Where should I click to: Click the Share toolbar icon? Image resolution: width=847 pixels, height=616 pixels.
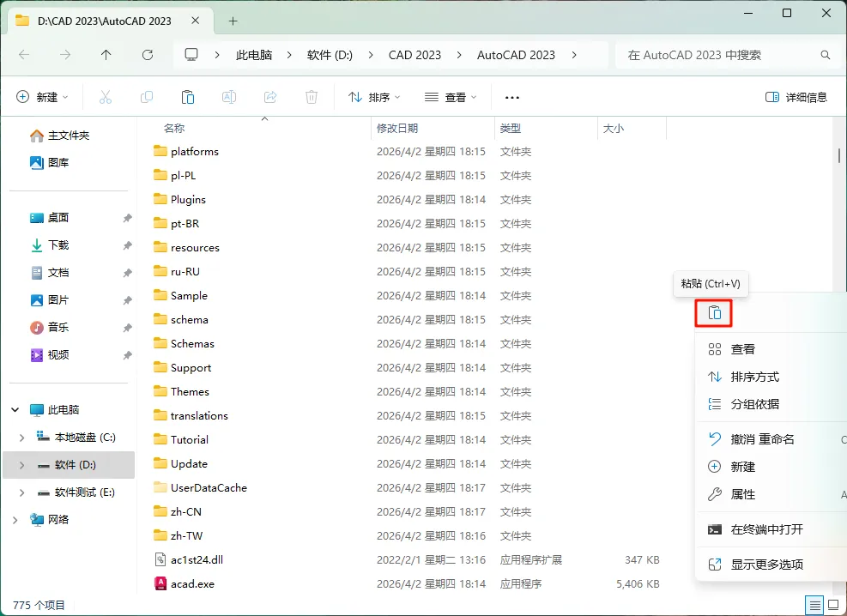point(270,97)
